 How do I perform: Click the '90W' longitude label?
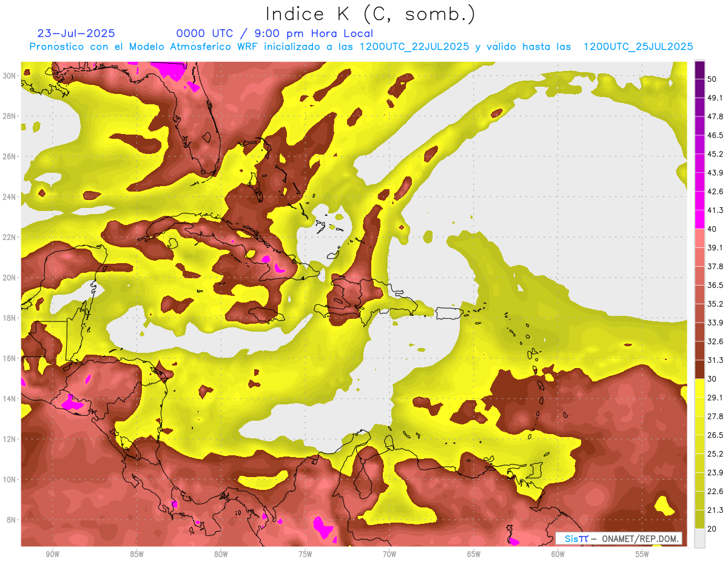53,554
